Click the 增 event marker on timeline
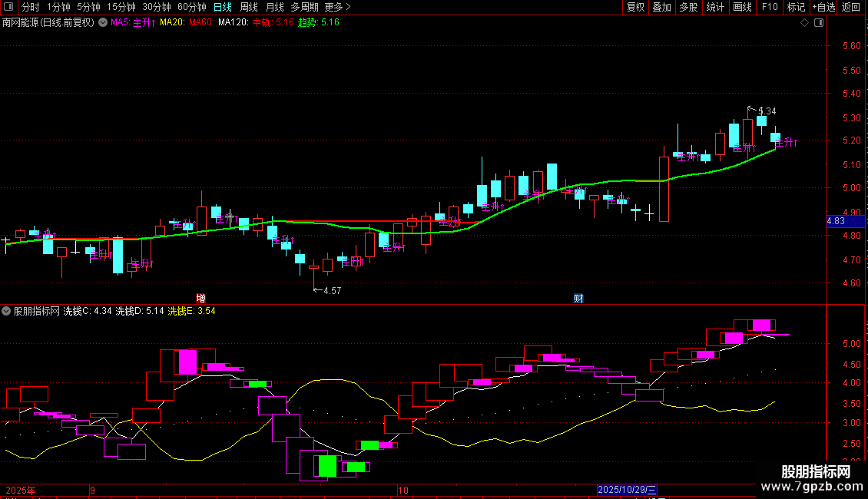 click(201, 298)
